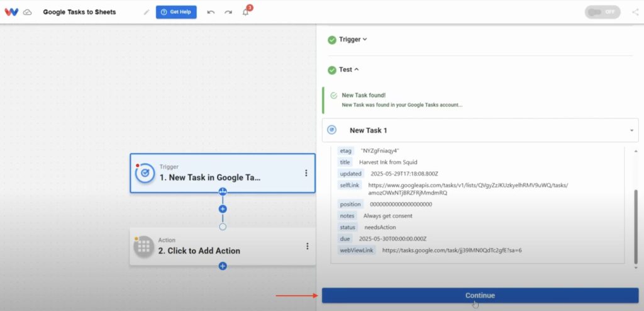Click green check beside Test
This screenshot has height=311, width=644.
[332, 71]
